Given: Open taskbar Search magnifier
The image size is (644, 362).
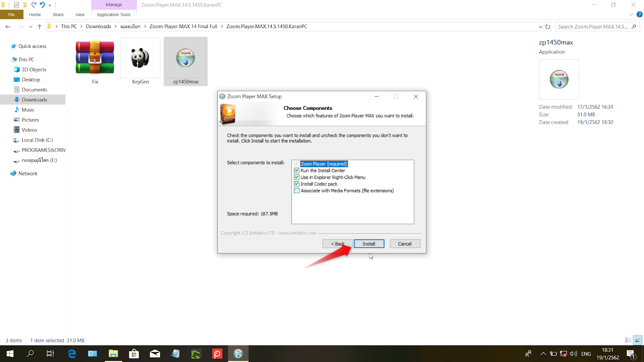Looking at the screenshot, I should tap(30, 354).
